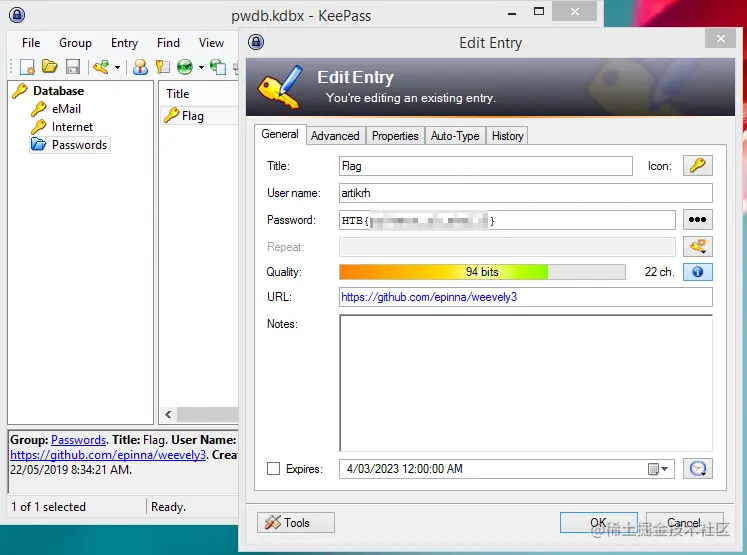Image resolution: width=747 pixels, height=555 pixels.
Task: Click the password quality info icon
Action: point(697,272)
